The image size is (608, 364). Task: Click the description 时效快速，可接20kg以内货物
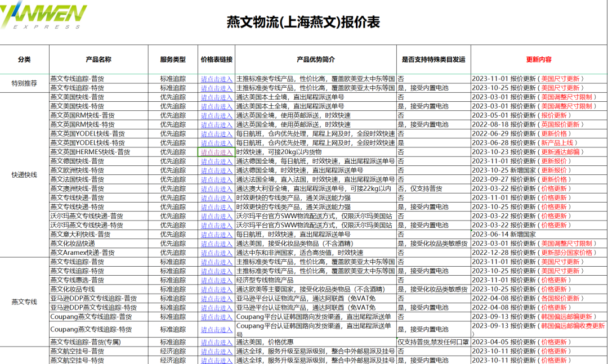coord(279,152)
